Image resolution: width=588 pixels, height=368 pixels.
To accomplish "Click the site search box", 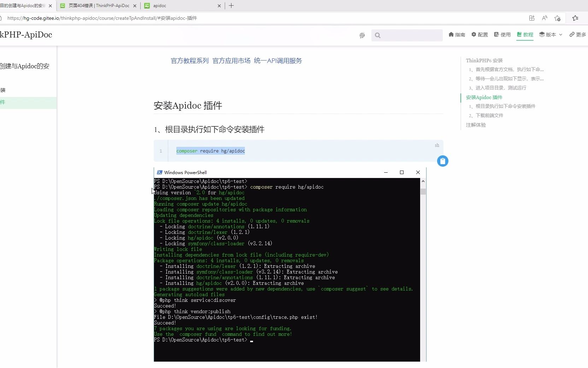I will tap(407, 35).
